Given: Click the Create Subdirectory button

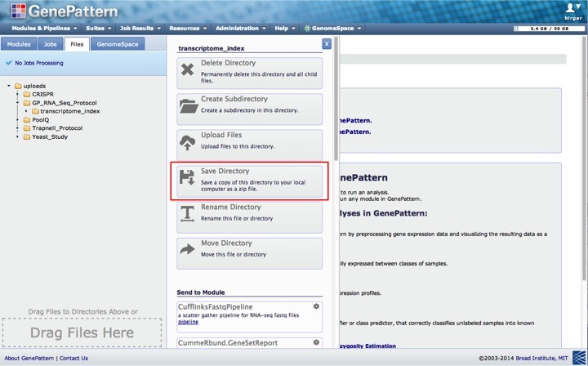Looking at the screenshot, I should 249,109.
